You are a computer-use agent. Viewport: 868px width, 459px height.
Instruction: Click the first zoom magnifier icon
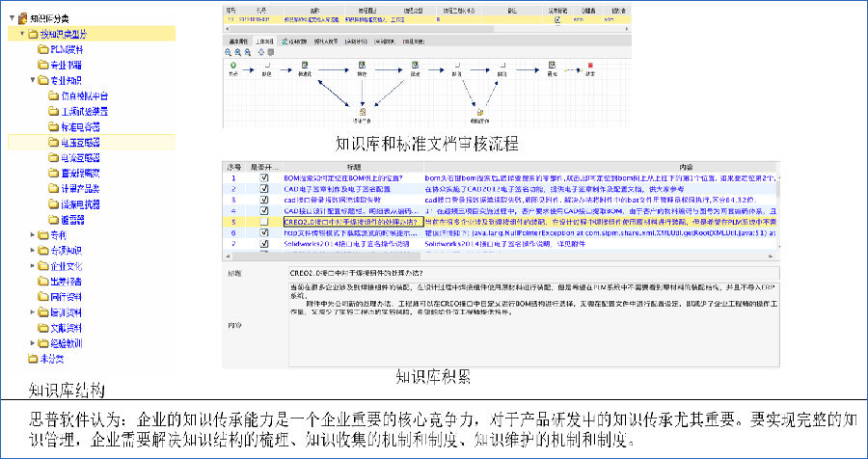pos(228,52)
